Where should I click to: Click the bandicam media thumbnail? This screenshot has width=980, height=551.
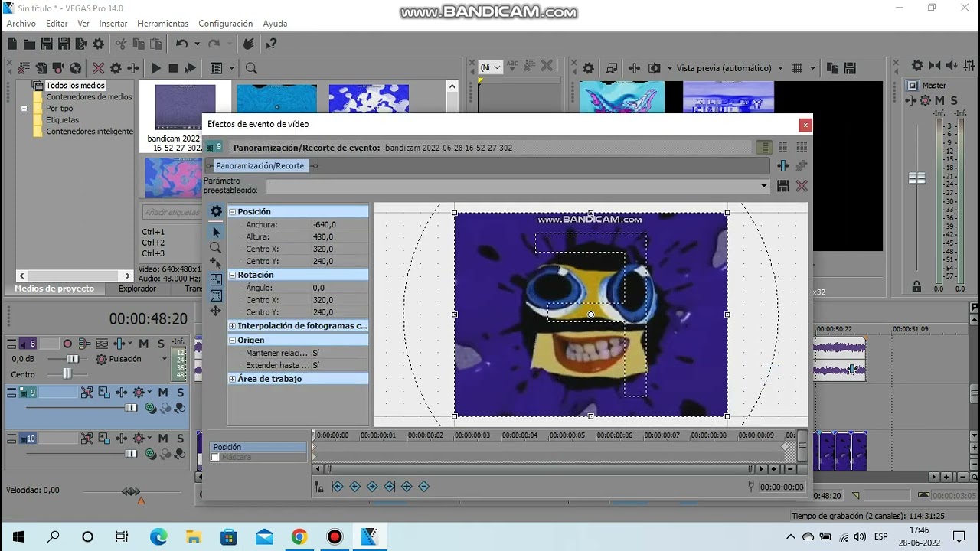185,108
